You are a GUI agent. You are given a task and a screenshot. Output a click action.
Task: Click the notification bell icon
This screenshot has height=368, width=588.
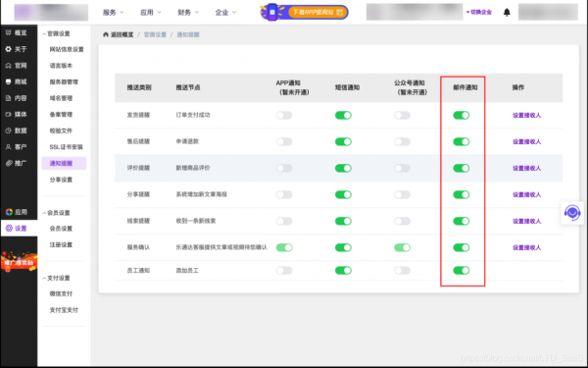(507, 13)
